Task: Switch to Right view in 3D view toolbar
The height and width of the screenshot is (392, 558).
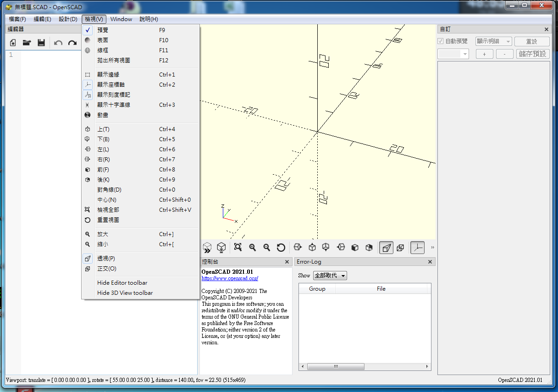Action: [298, 248]
